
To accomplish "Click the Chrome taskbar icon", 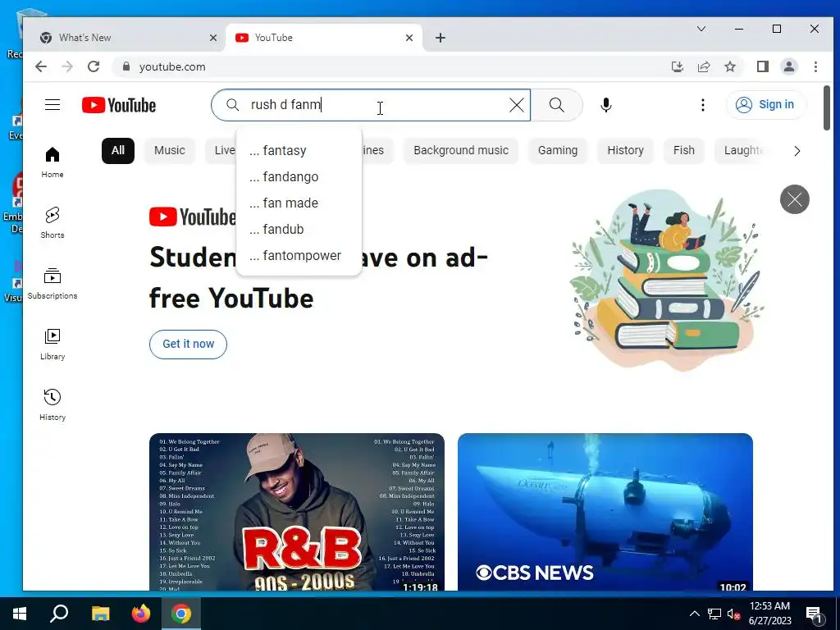I will (x=181, y=614).
